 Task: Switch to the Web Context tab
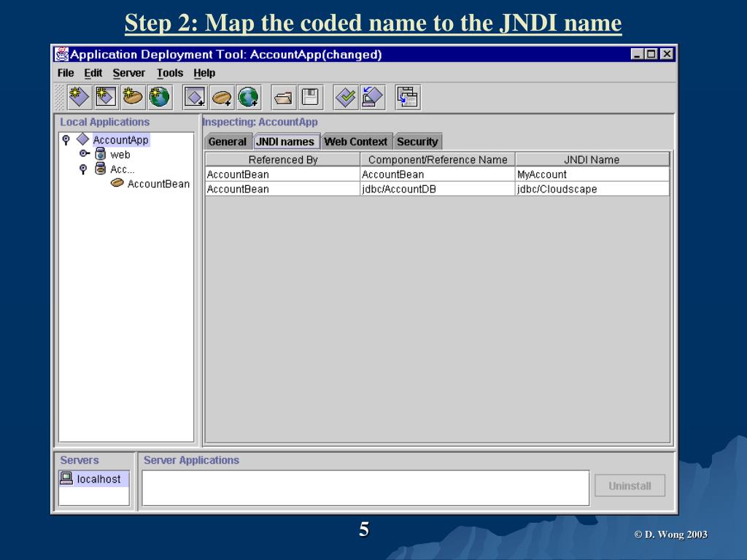[356, 141]
